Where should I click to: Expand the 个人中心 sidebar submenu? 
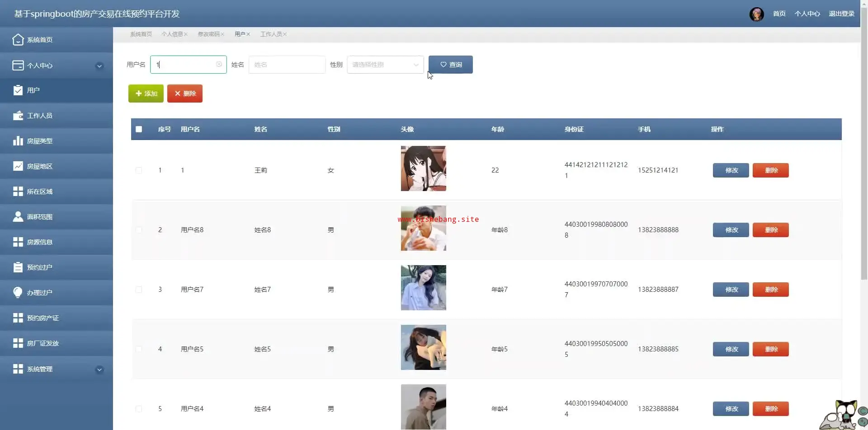(x=99, y=66)
